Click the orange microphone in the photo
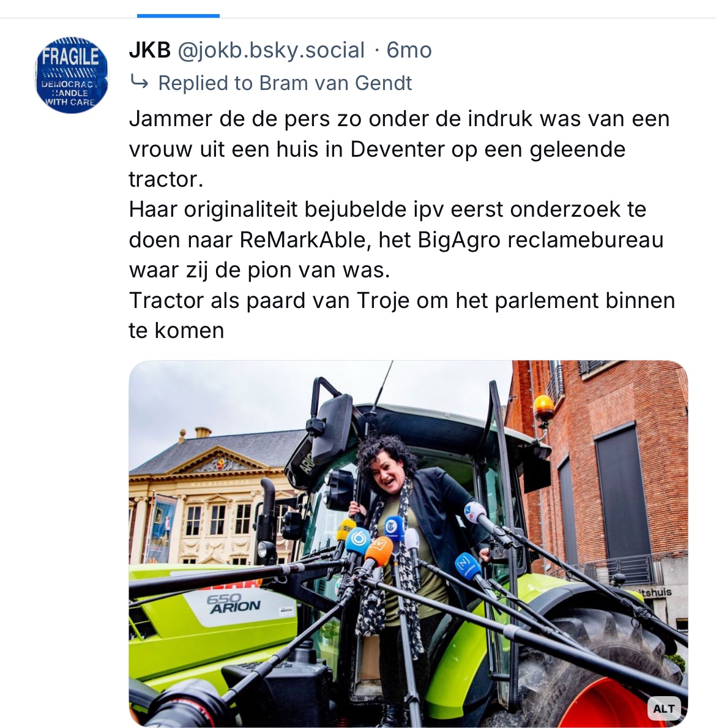The height and width of the screenshot is (728, 716). pyautogui.click(x=379, y=552)
